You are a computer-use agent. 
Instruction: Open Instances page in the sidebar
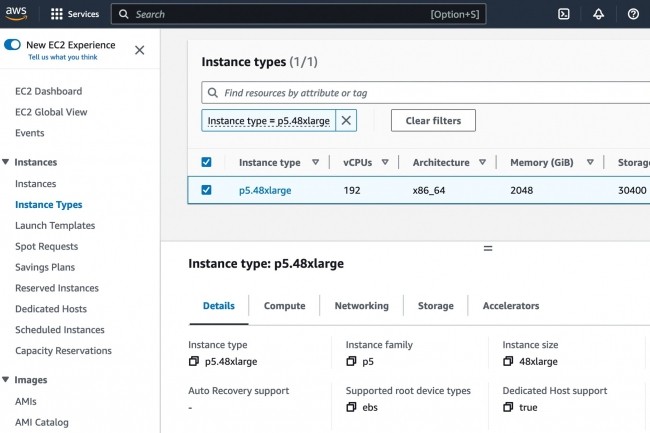click(x=36, y=184)
